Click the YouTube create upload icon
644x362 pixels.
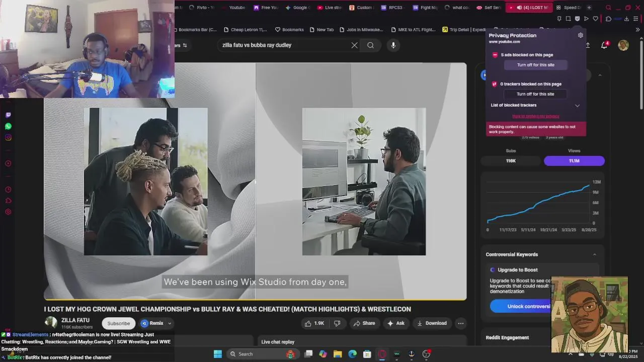pos(588,45)
